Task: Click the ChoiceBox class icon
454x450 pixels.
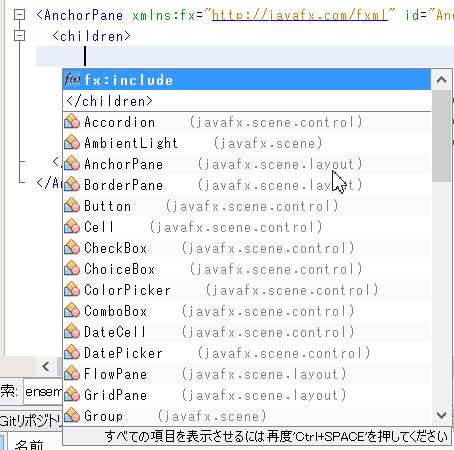Action: pyautogui.click(x=72, y=269)
